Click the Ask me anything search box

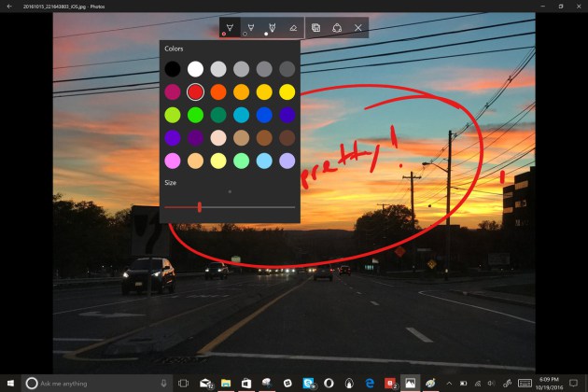tap(93, 383)
